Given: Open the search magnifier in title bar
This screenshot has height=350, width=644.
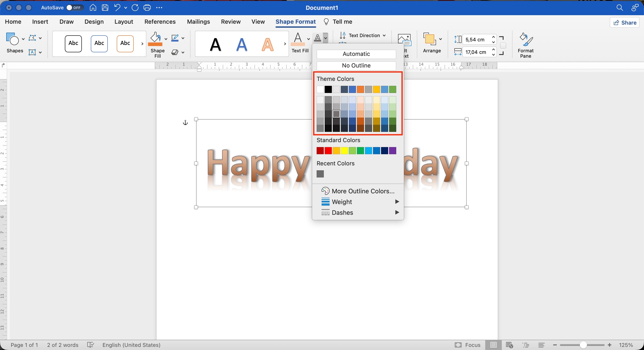Looking at the screenshot, I should coord(619,8).
